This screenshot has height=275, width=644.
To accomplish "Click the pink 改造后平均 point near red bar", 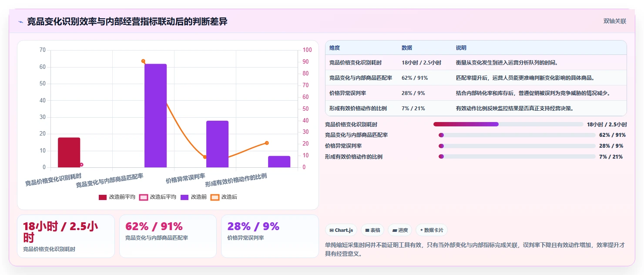I will pyautogui.click(x=81, y=165).
